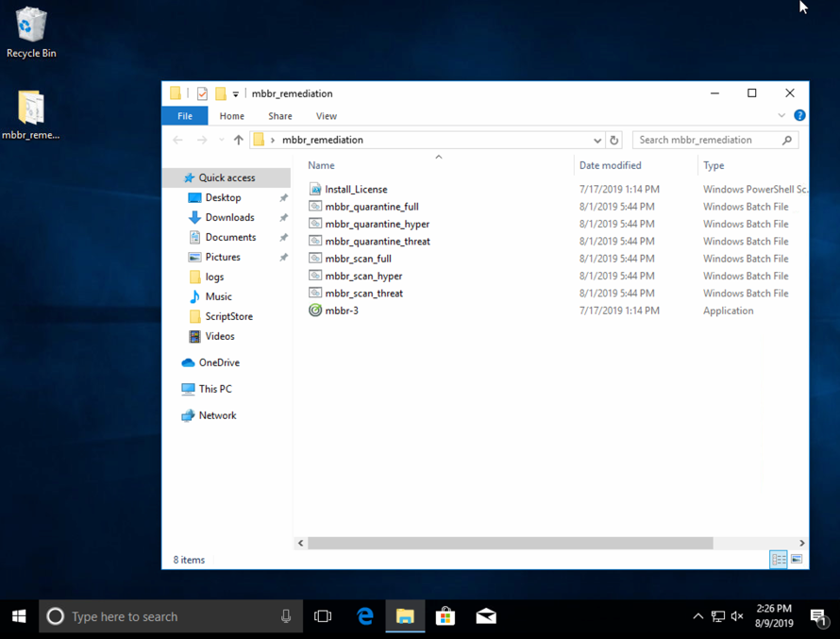Click the mbbr-3 application icon
Viewport: 840px width, 639px height.
pyautogui.click(x=315, y=311)
